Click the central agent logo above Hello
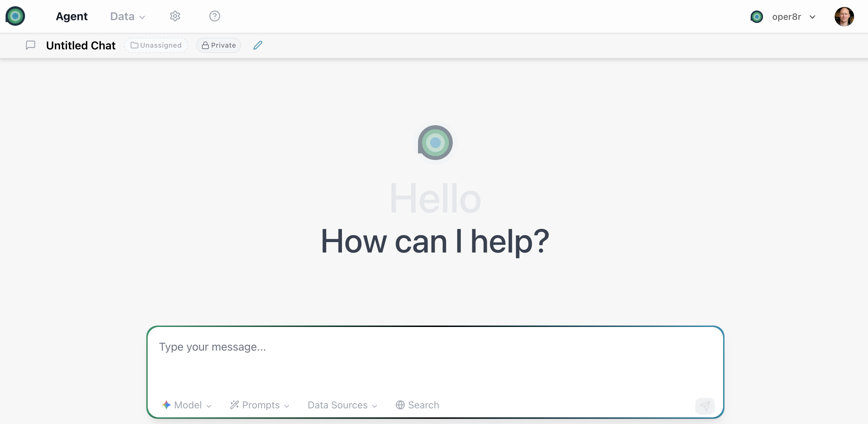 point(435,143)
